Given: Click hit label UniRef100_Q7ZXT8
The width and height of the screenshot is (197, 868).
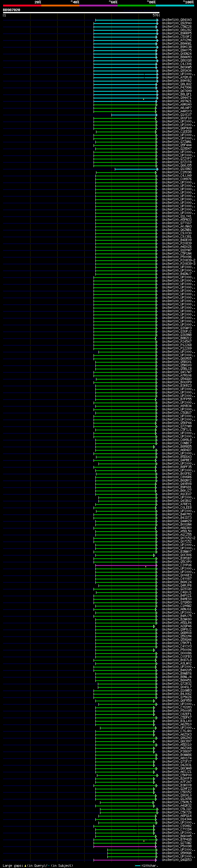Looking at the screenshot, I should (x=177, y=162).
